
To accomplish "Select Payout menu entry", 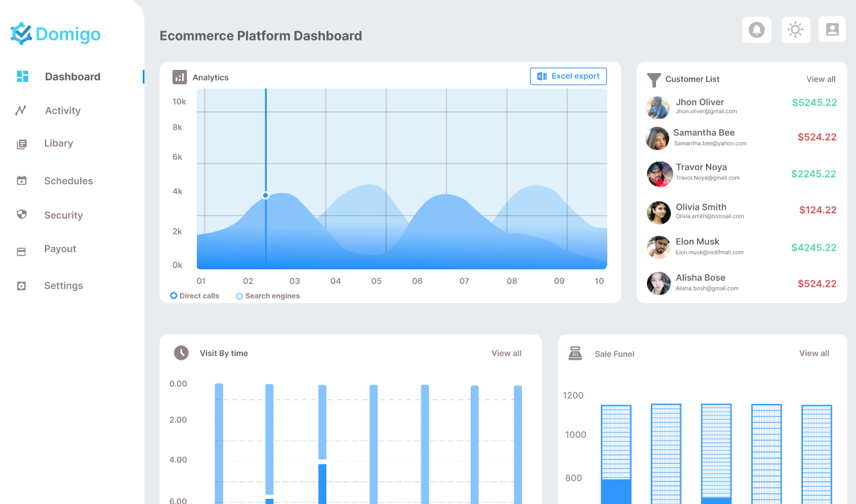I will pyautogui.click(x=60, y=249).
